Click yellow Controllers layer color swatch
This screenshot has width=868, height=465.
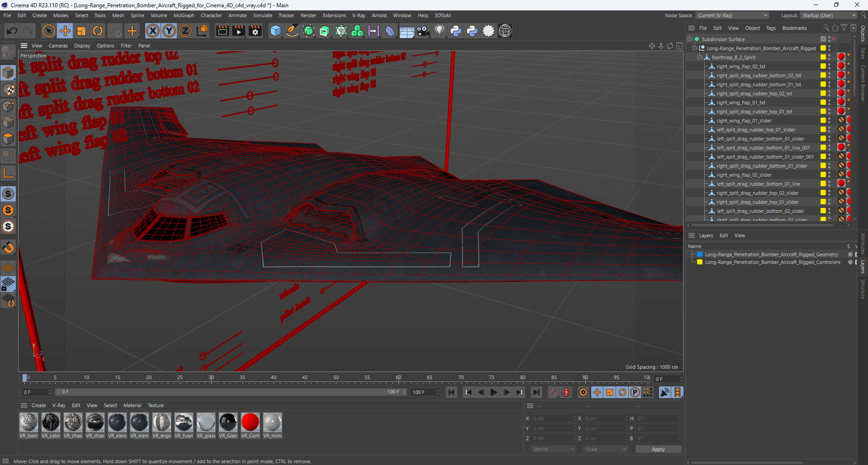700,262
